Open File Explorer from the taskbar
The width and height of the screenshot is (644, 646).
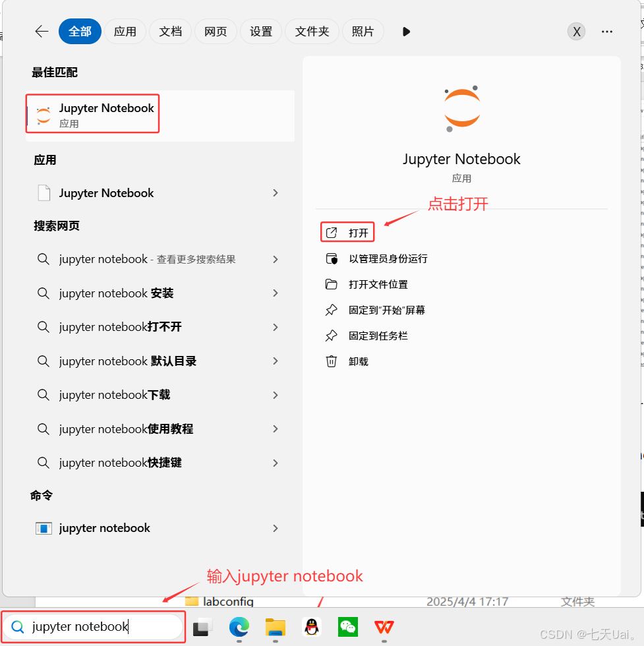(276, 627)
